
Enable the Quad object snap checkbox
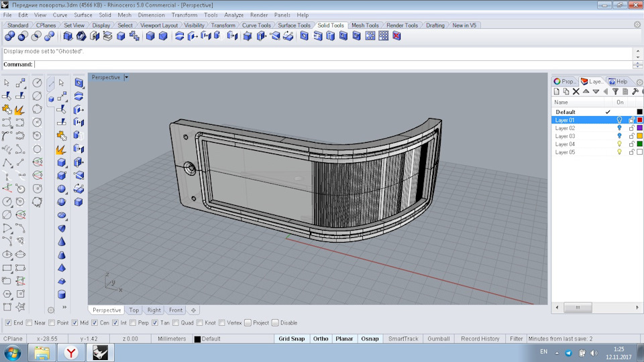[176, 322]
